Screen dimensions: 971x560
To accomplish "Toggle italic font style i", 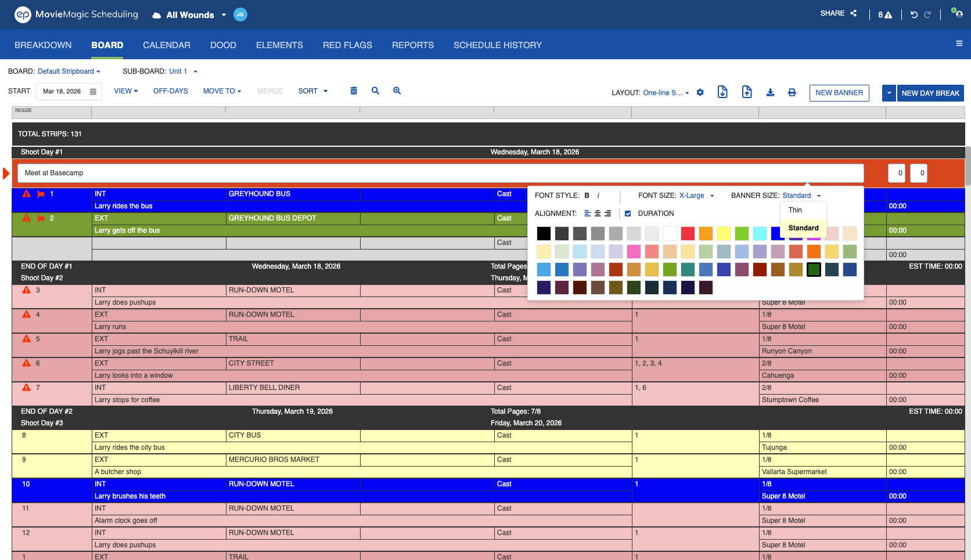I will pos(598,196).
